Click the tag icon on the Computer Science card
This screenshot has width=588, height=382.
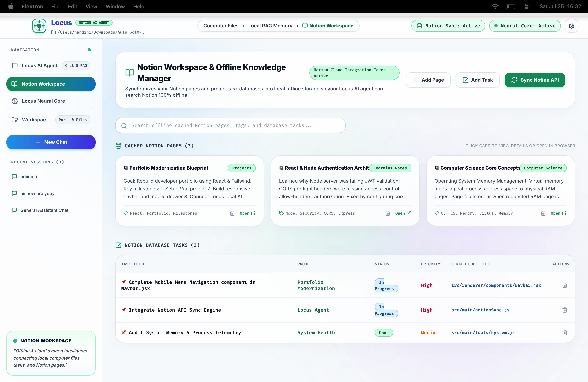click(x=437, y=213)
